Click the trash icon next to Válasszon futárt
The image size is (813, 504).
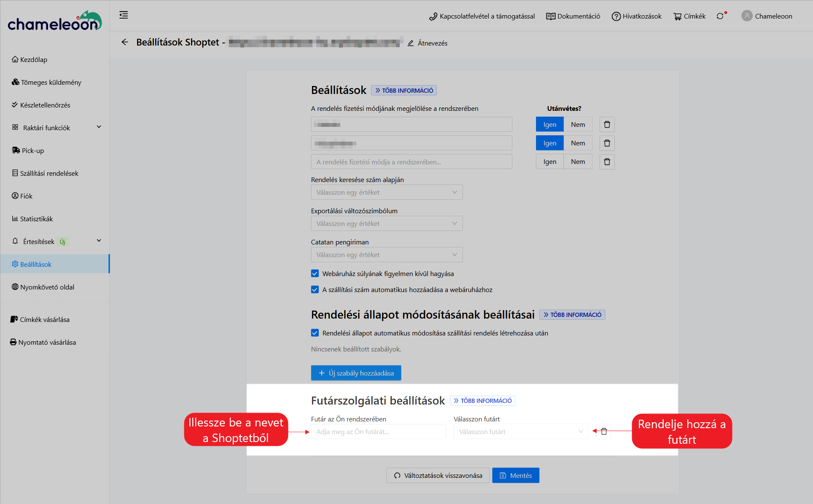604,431
